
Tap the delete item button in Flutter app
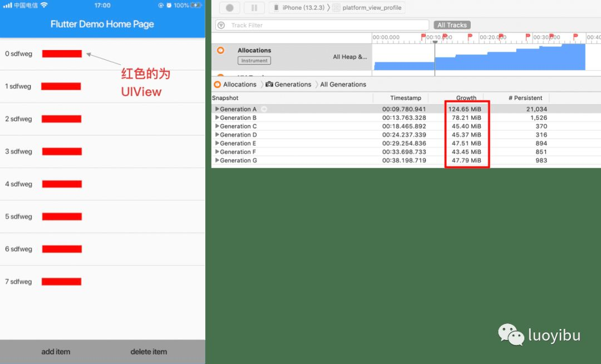tap(149, 352)
